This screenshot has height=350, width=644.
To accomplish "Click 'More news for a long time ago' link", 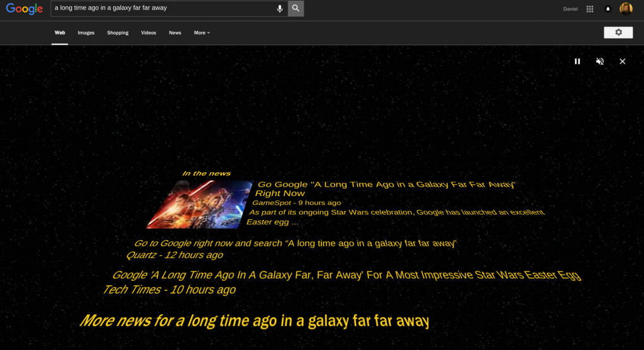I will 254,321.
